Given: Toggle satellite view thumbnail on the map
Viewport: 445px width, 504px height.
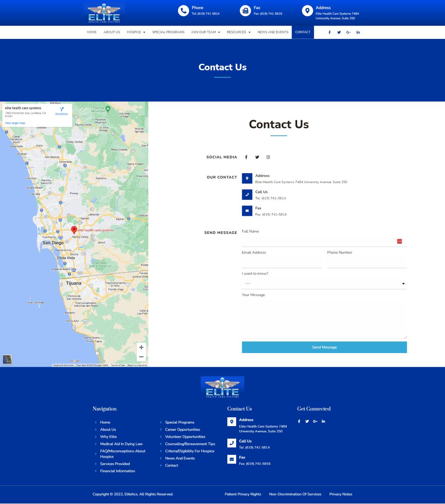Looking at the screenshot, I should click(7, 359).
